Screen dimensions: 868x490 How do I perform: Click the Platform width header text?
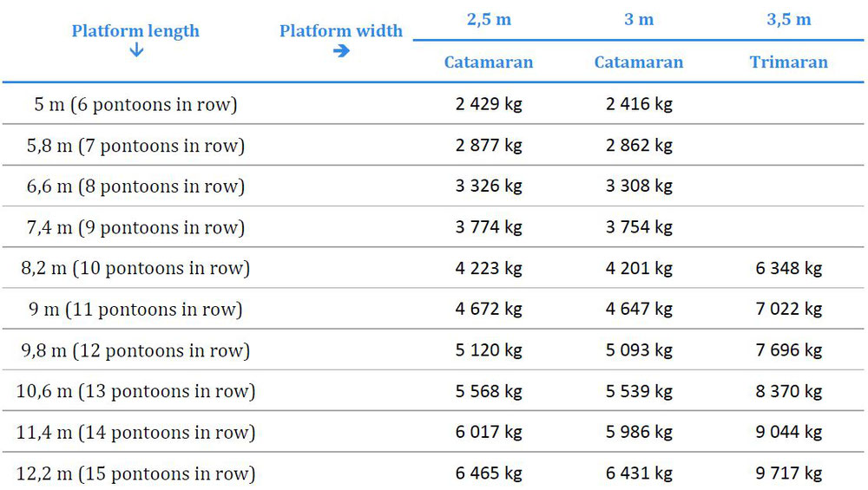click(x=341, y=31)
